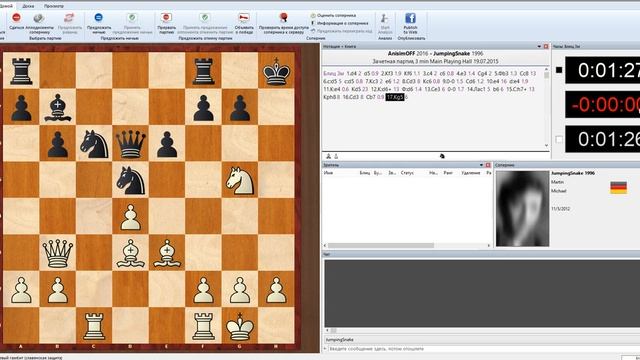Jump to move 12.Kd6+ in the notation
The width and height of the screenshot is (640, 360).
click(381, 89)
